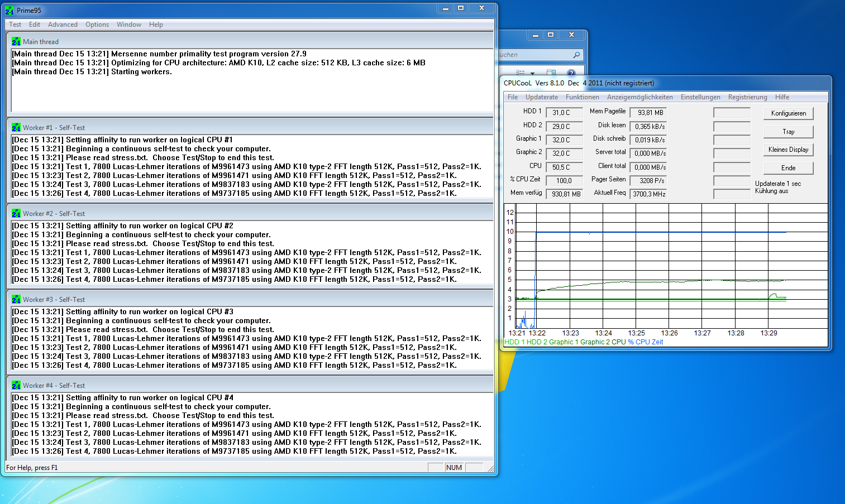This screenshot has height=504, width=845.
Task: Open the view options dropdown arrow in Explorer
Action: click(x=532, y=73)
